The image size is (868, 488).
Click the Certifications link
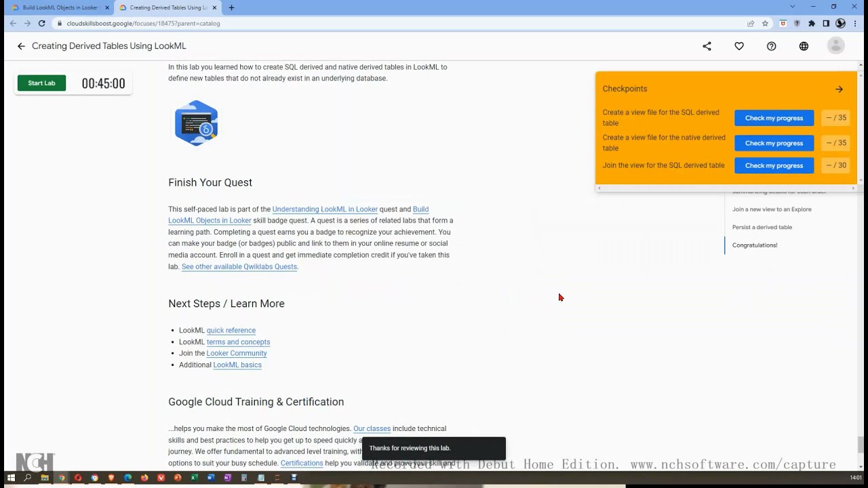pyautogui.click(x=302, y=464)
